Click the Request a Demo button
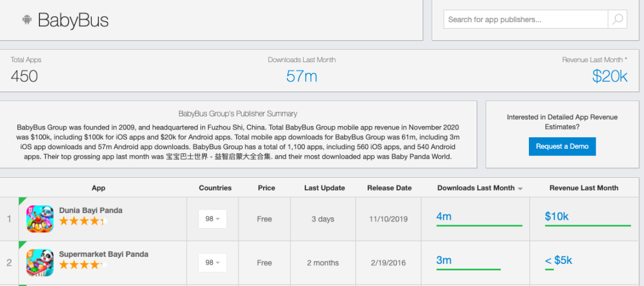This screenshot has height=286, width=644. (x=562, y=146)
